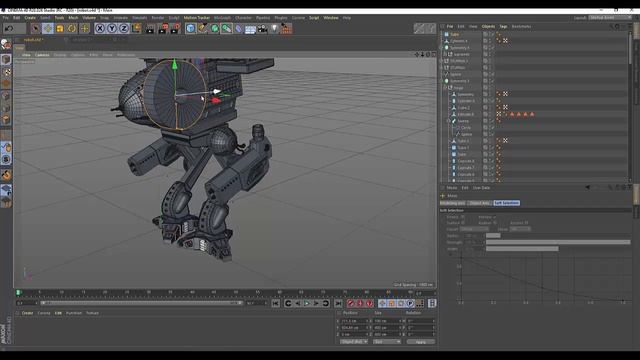This screenshot has width=640, height=360.
Task: Click Render View clapperboard icon
Action: (x=150, y=28)
